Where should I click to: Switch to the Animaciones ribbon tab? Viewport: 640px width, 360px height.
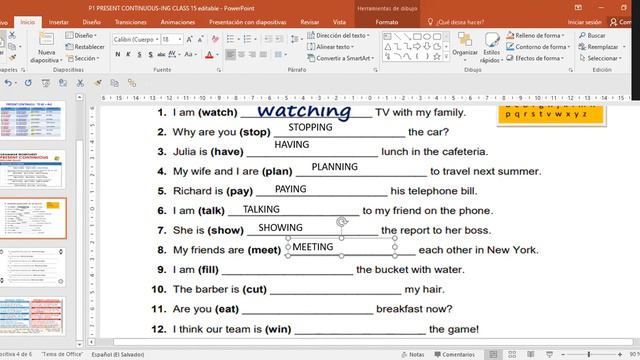click(178, 22)
